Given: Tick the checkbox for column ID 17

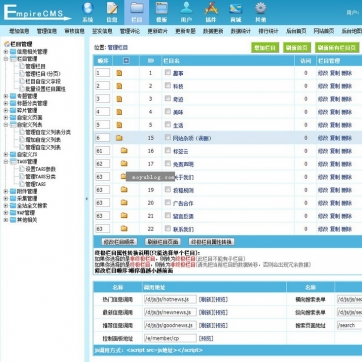Looking at the screenshot, I should click(168, 163).
